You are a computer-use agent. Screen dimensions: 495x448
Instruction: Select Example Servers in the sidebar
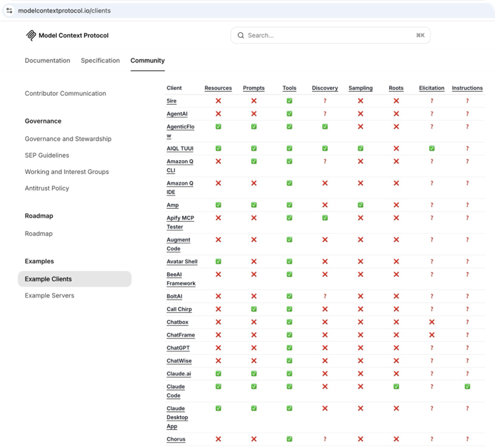[49, 296]
